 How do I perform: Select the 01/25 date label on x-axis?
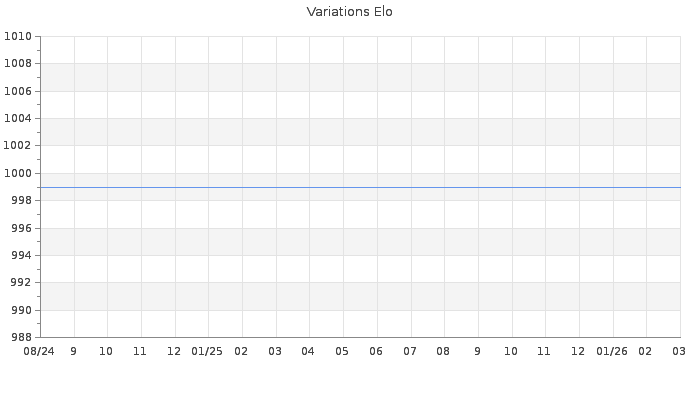tap(207, 351)
